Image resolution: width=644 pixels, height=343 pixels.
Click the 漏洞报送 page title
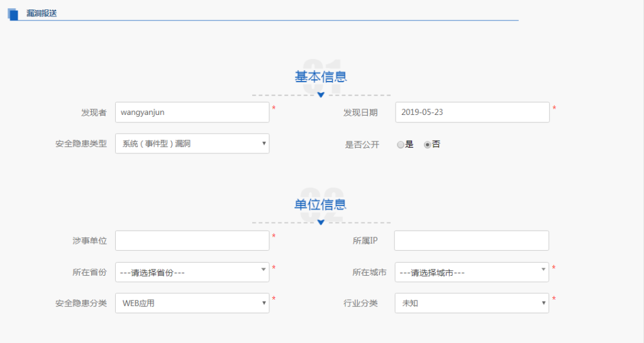click(x=42, y=14)
